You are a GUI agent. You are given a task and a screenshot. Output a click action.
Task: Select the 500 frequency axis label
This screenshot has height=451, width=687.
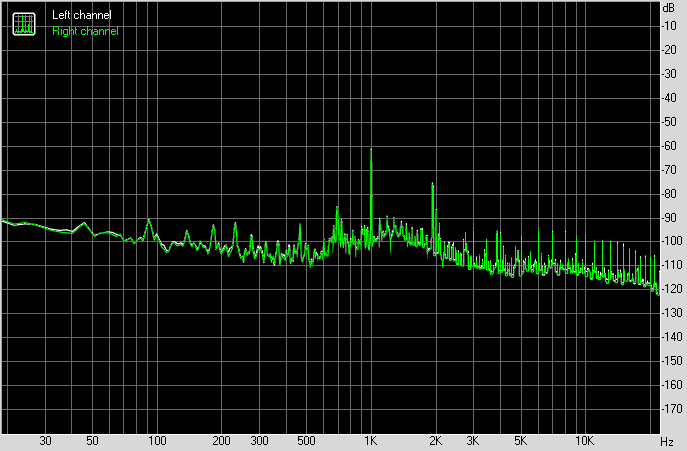[x=306, y=440]
